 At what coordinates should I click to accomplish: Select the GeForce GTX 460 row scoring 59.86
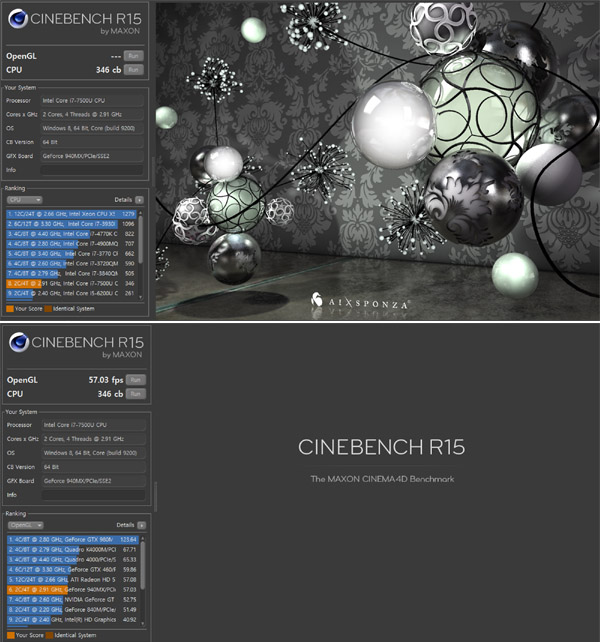(x=73, y=570)
